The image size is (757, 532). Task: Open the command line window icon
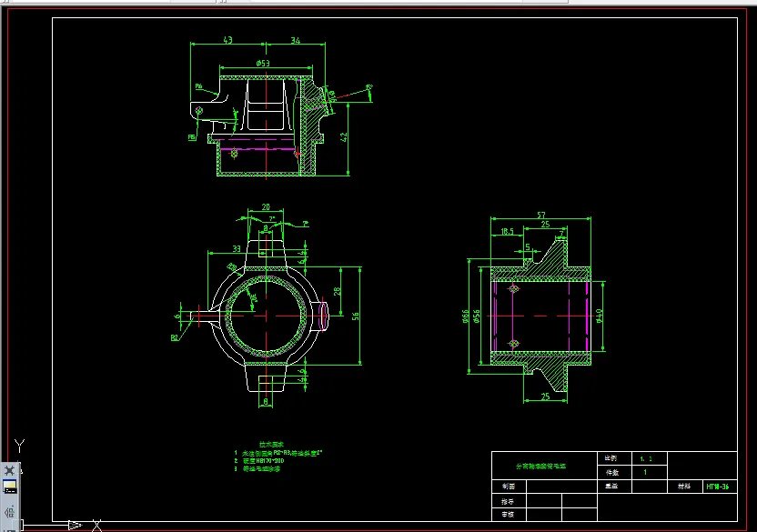[10, 487]
